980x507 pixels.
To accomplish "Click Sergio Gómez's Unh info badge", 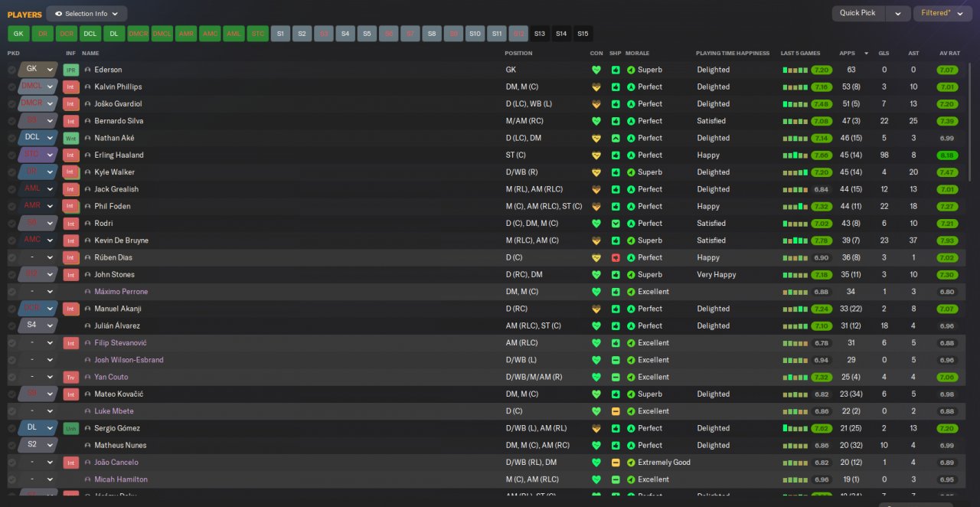I will click(x=71, y=428).
